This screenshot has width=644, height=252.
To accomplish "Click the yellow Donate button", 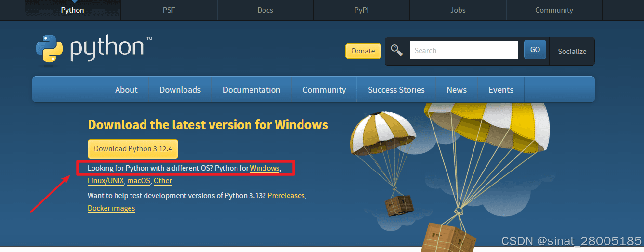I will point(363,51).
